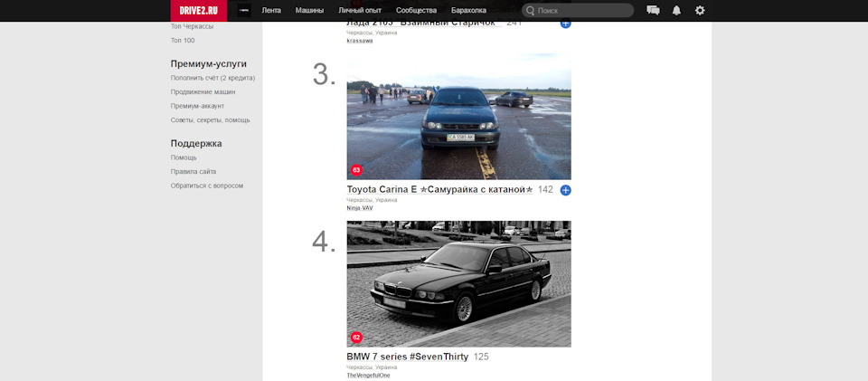Focus the Поиск search field
The width and height of the screenshot is (868, 381).
click(x=578, y=11)
